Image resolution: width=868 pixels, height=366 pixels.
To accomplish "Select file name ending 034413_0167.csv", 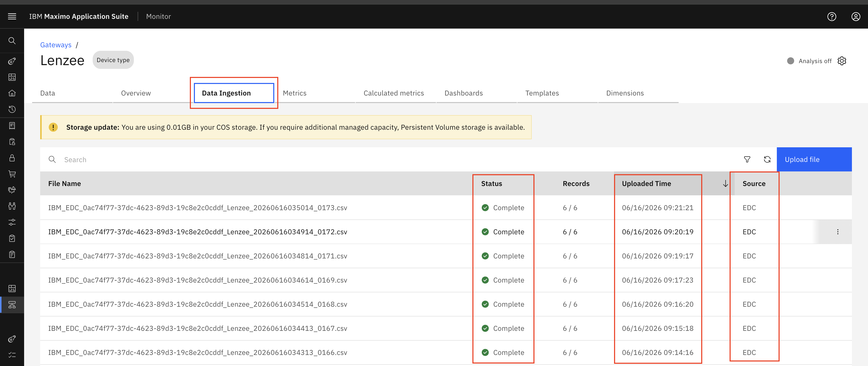I will click(197, 328).
